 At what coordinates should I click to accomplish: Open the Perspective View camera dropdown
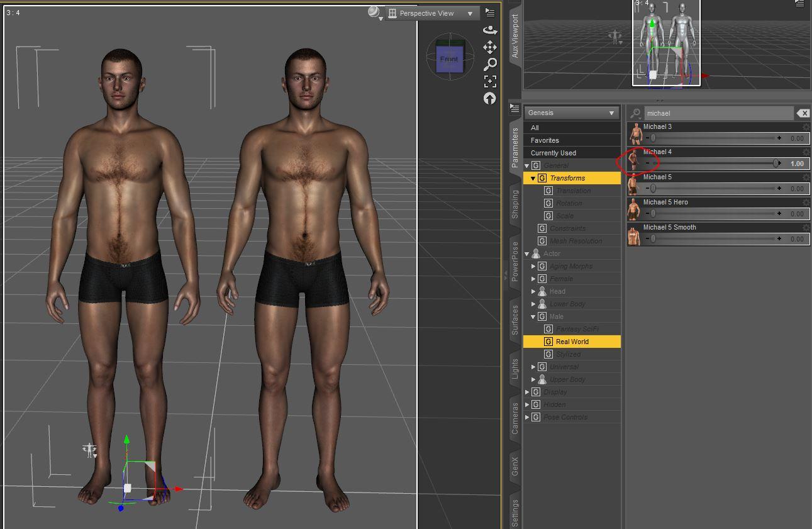pos(431,13)
